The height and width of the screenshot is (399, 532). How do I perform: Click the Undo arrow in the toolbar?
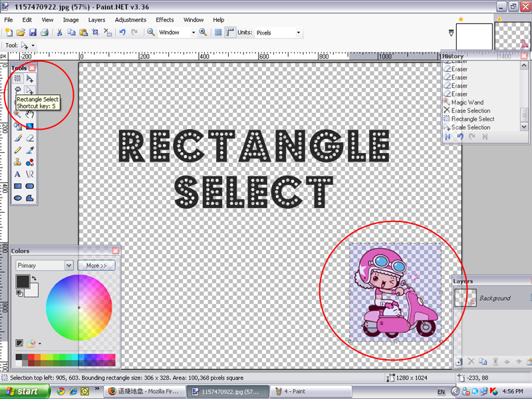[122, 32]
